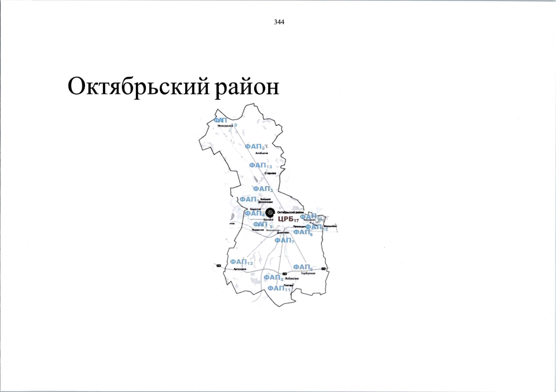
Task: Toggle the ФАП₃ marker on the map
Action: pos(263,189)
